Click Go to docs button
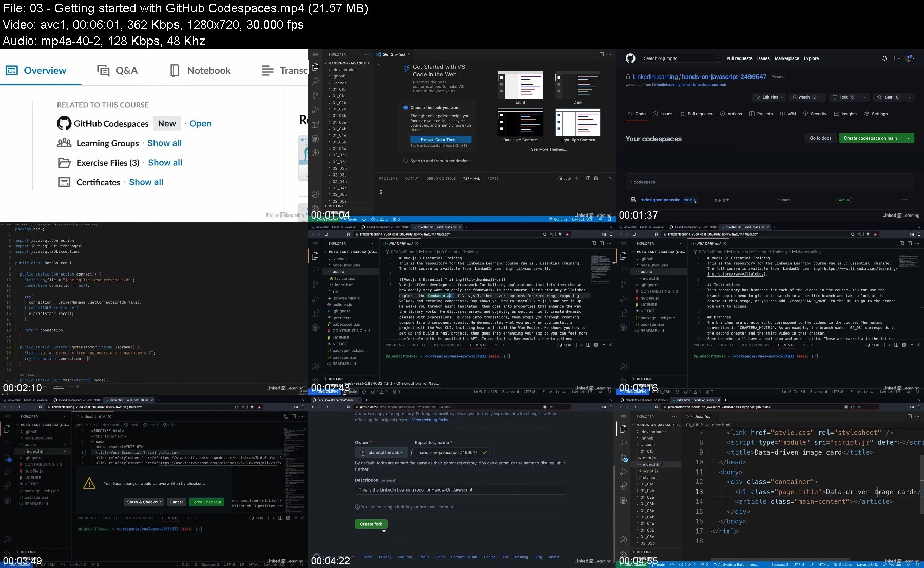924x568 pixels. click(x=820, y=138)
